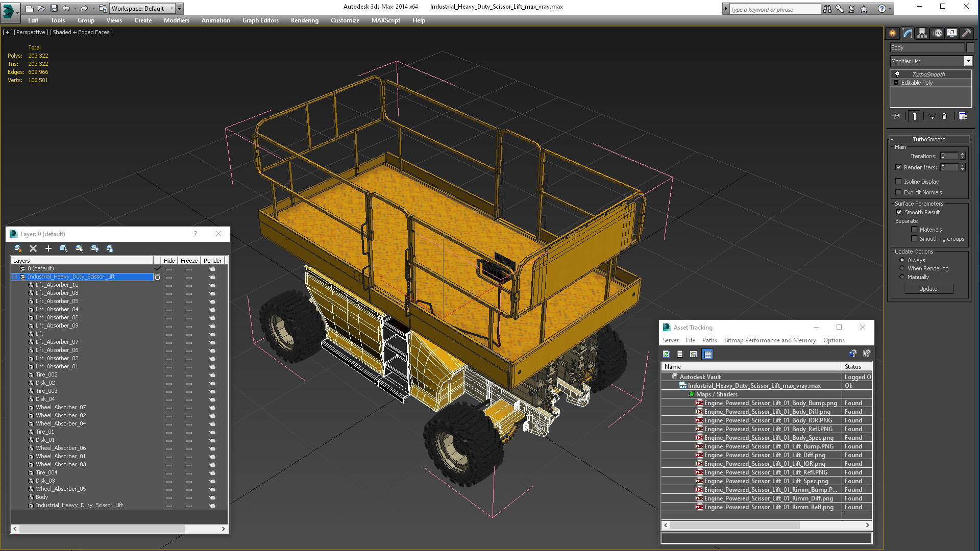Select the Editable Poly modifier icon
Viewport: 980px width, 551px height.
[896, 82]
